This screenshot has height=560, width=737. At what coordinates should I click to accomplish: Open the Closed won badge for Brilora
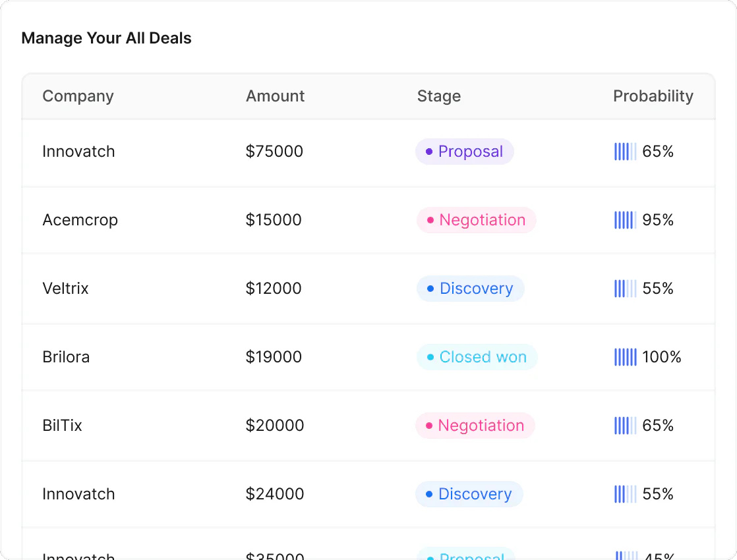coord(477,357)
